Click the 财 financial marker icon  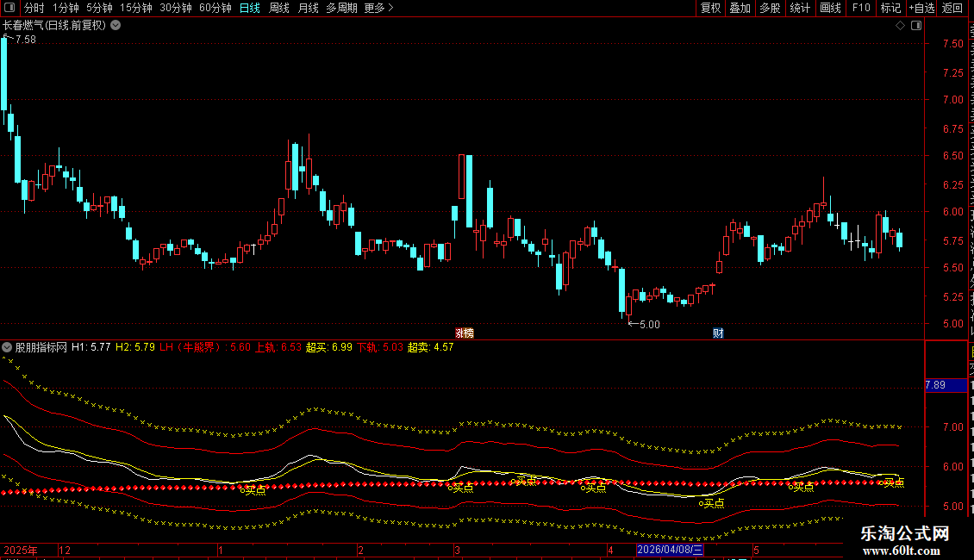pos(718,333)
